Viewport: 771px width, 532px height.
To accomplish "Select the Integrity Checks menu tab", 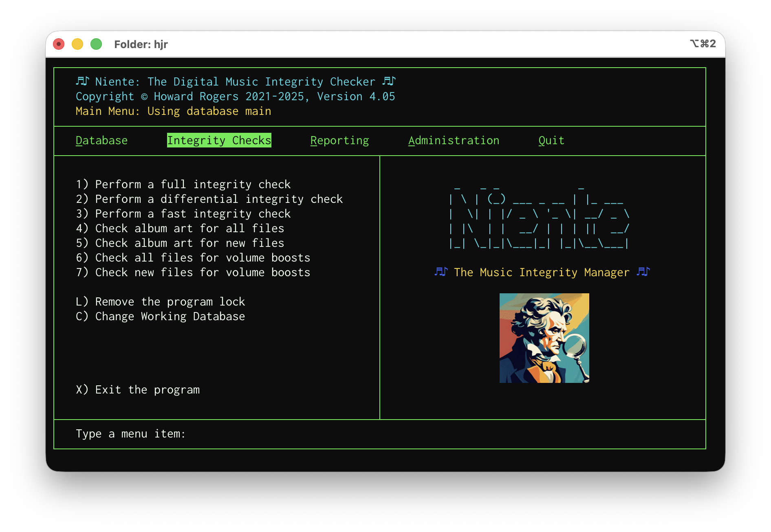I will pos(219,141).
